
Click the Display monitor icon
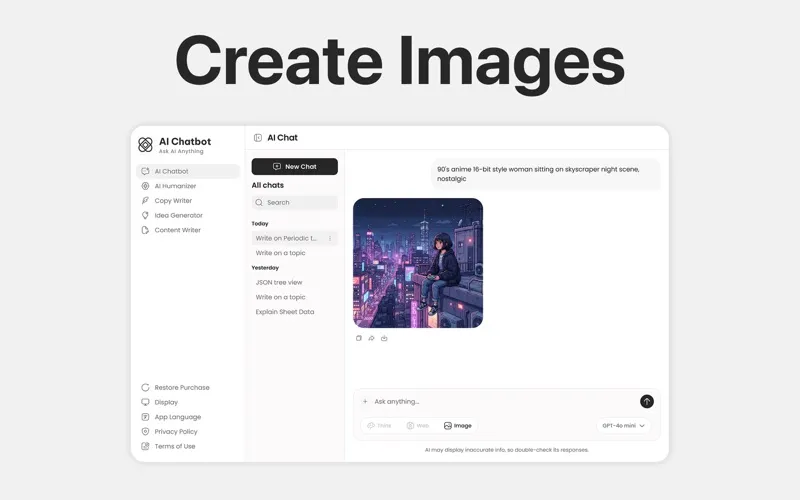click(145, 403)
